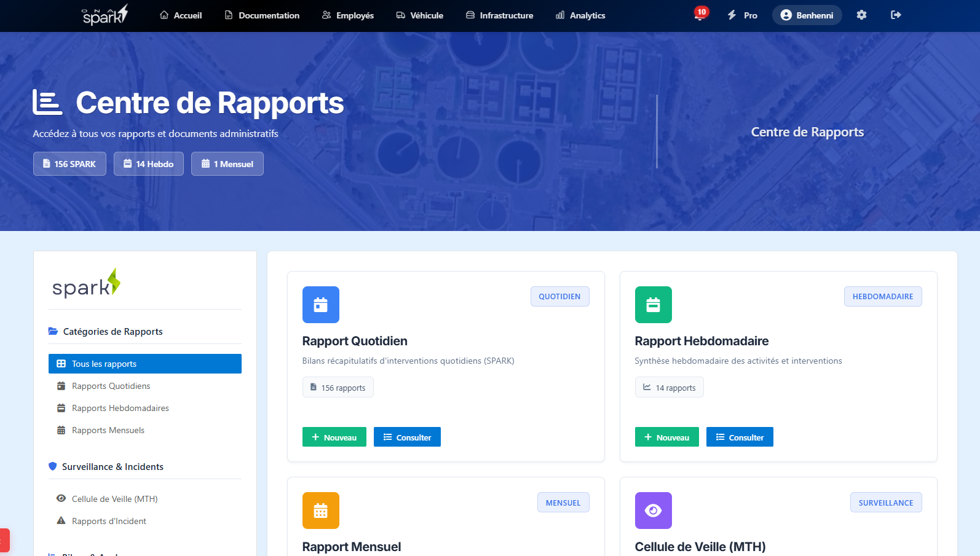
Task: Click the orange Rapport Mensuel calendar icon
Action: (x=320, y=511)
